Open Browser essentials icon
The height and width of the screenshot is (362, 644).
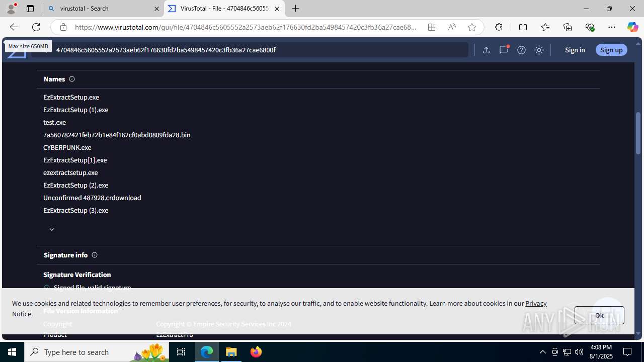click(590, 27)
